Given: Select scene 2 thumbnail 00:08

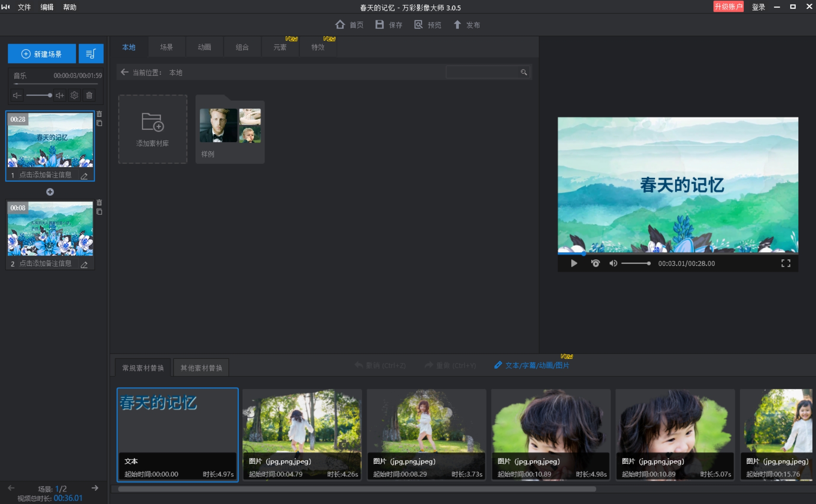Looking at the screenshot, I should (x=50, y=229).
